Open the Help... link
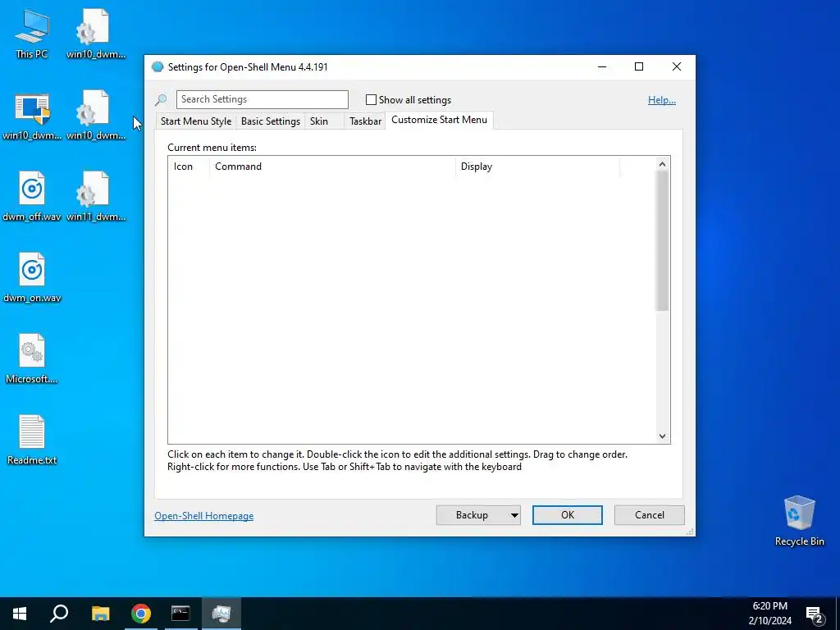840x630 pixels. [662, 99]
